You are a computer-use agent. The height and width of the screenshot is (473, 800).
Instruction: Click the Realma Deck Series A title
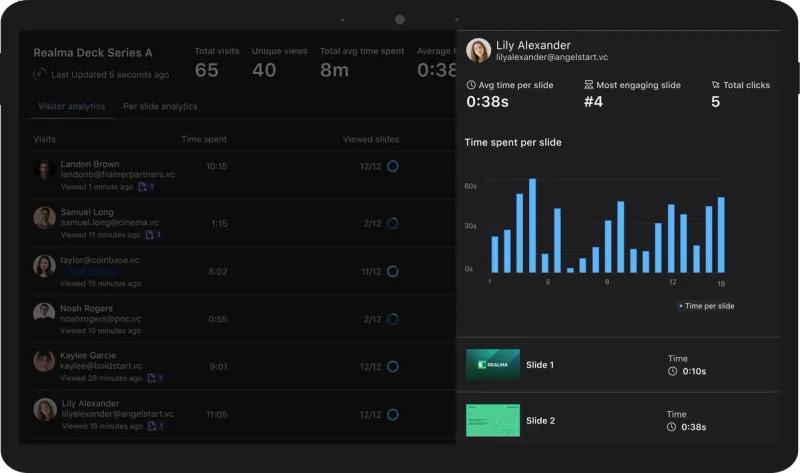(x=93, y=53)
